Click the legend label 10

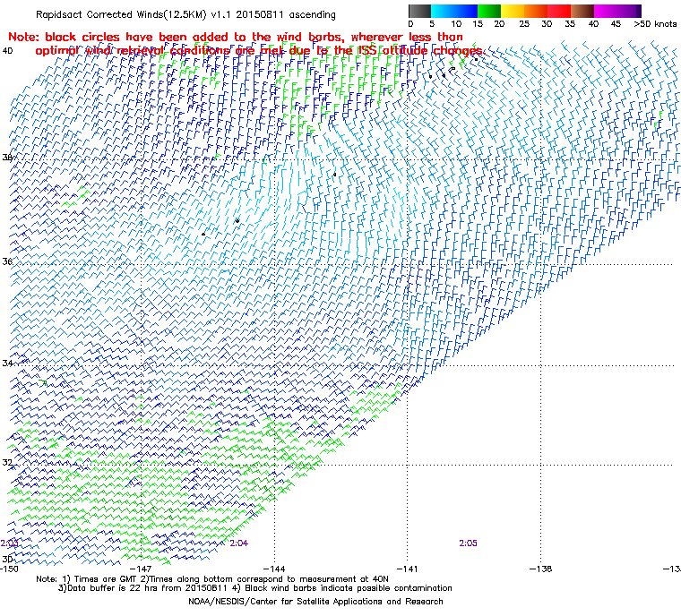[x=456, y=24]
